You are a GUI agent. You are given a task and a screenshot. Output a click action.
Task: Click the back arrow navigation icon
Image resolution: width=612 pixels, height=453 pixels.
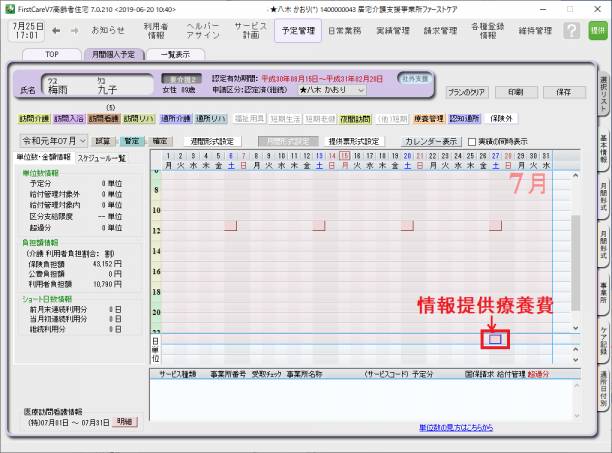(57, 31)
